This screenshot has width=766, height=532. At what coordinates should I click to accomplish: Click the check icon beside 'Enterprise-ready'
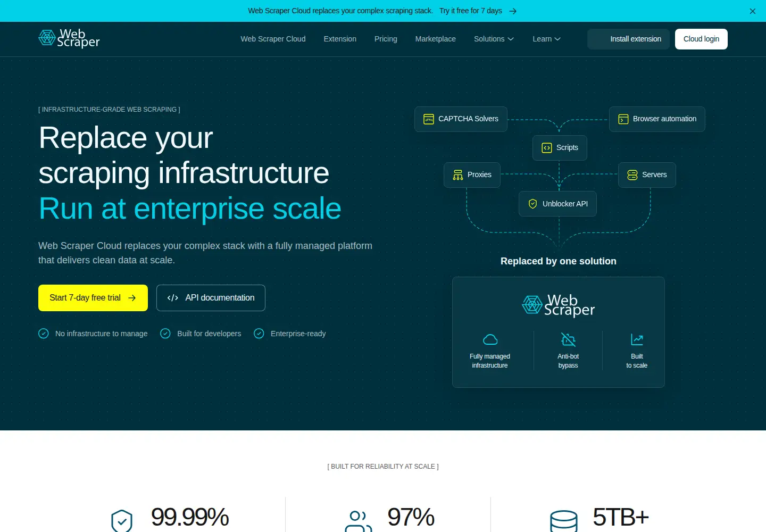[x=259, y=334]
